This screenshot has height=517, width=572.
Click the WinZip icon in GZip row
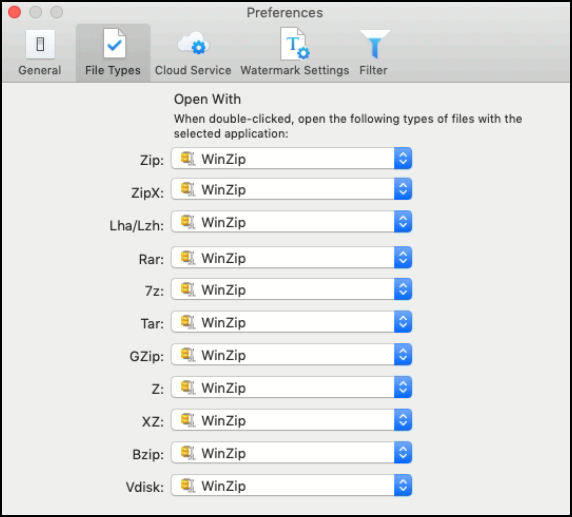[x=188, y=355]
